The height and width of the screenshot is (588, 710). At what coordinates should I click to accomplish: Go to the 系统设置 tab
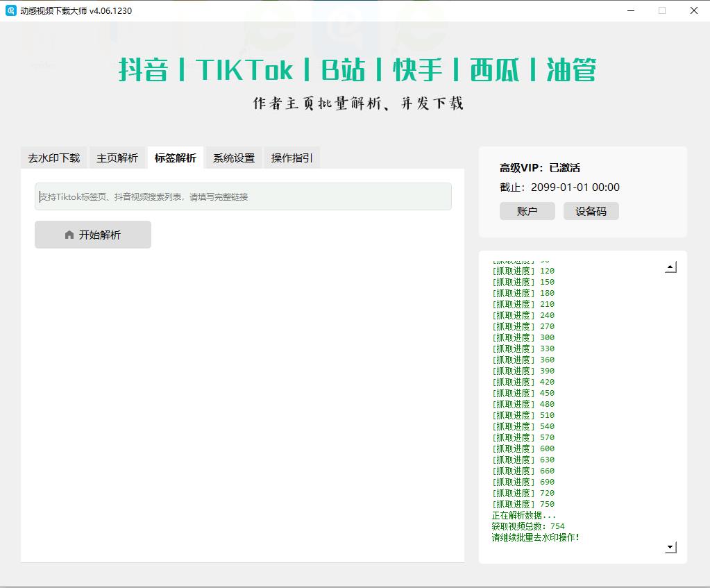click(x=234, y=158)
